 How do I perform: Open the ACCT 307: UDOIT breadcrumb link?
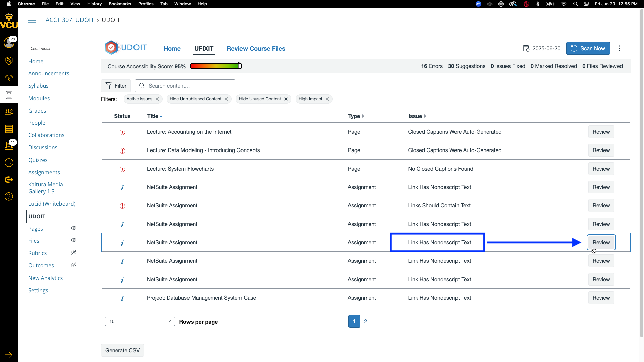coord(70,20)
